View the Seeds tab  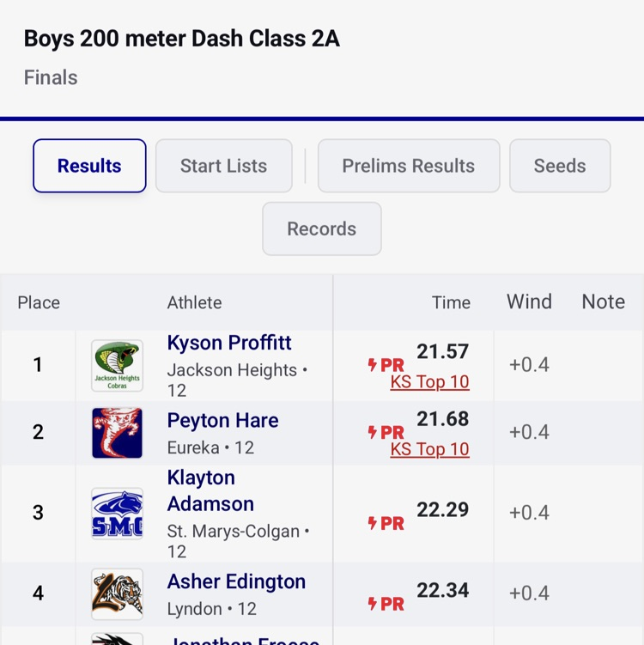coord(560,166)
